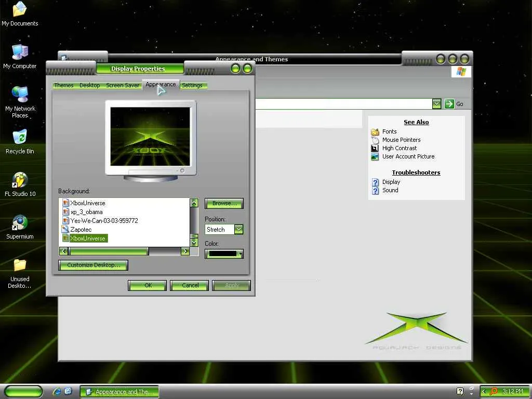This screenshot has height=399, width=532.
Task: Click the Mouse Pointers icon in See Also
Action: pos(375,140)
